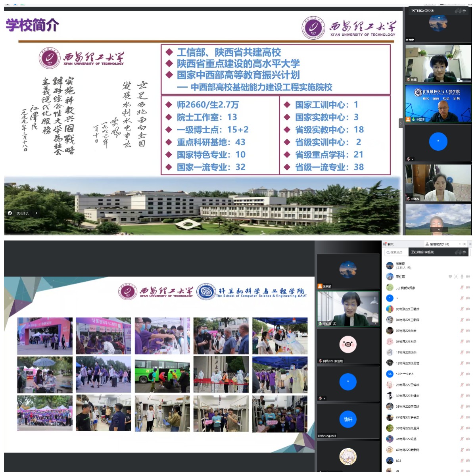Select the blue-background speaker video thumbnail

point(438,103)
